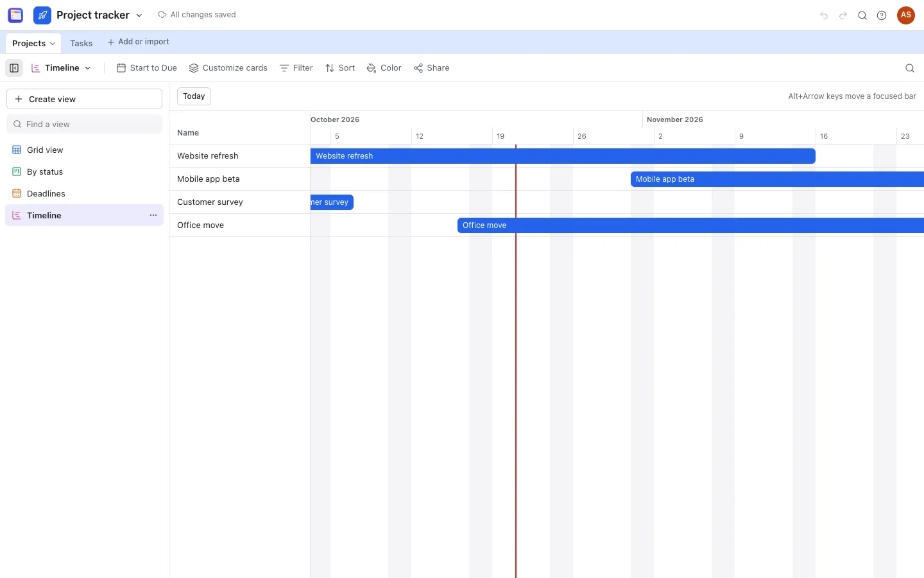Switch to the Tasks table tab
The height and width of the screenshot is (578, 924).
click(81, 43)
